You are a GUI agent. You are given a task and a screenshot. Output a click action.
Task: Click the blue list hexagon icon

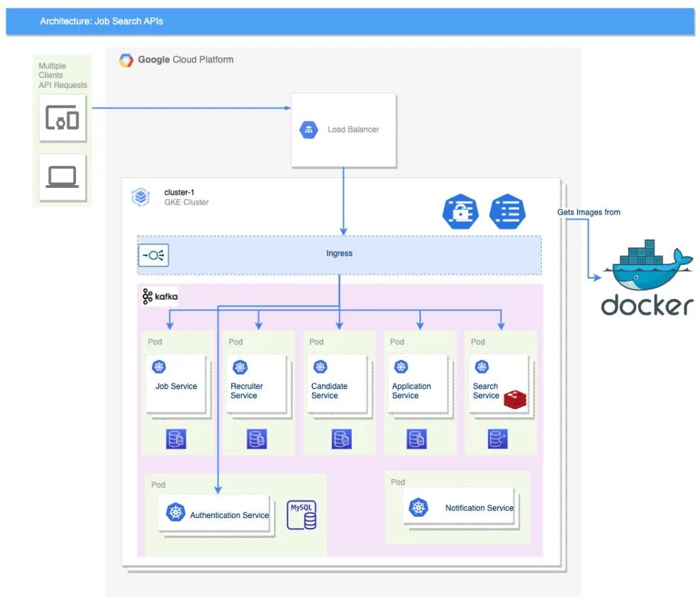click(x=508, y=211)
